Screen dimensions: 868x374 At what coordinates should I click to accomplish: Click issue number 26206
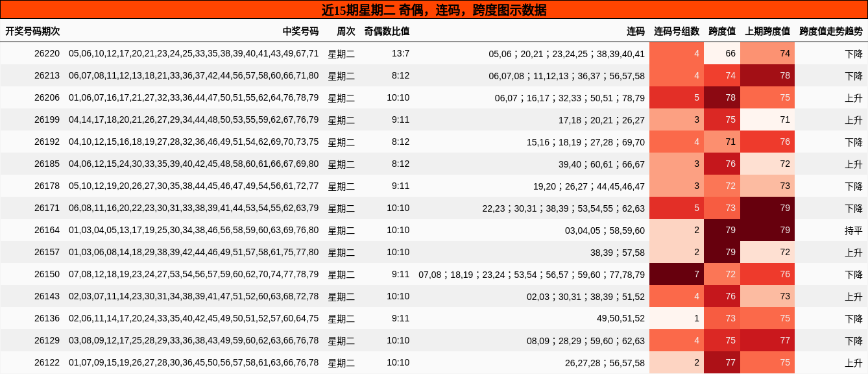pyautogui.click(x=47, y=97)
